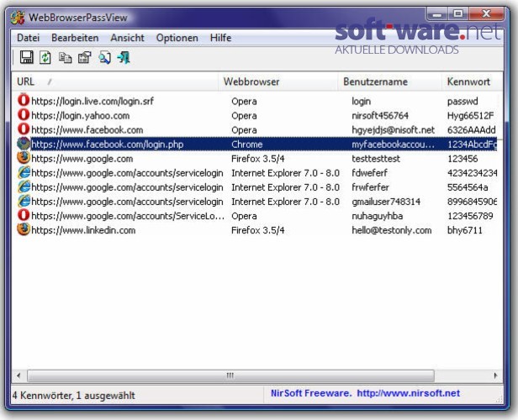This screenshot has height=420, width=518.
Task: Click the Refresh toolbar icon
Action: click(45, 57)
